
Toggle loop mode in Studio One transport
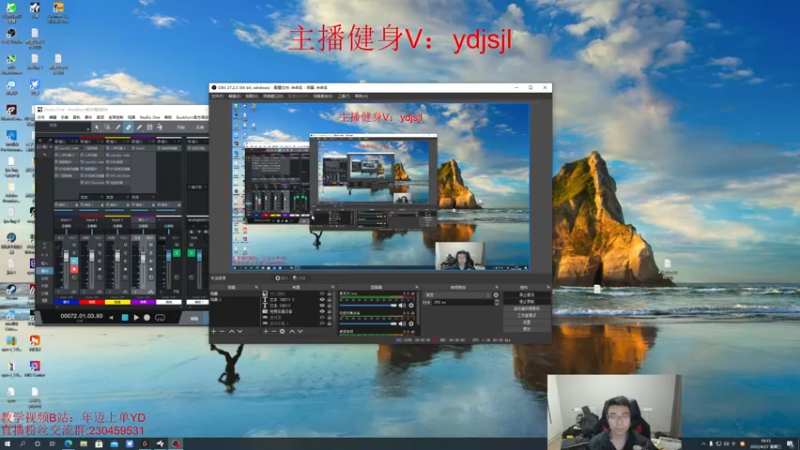[160, 317]
